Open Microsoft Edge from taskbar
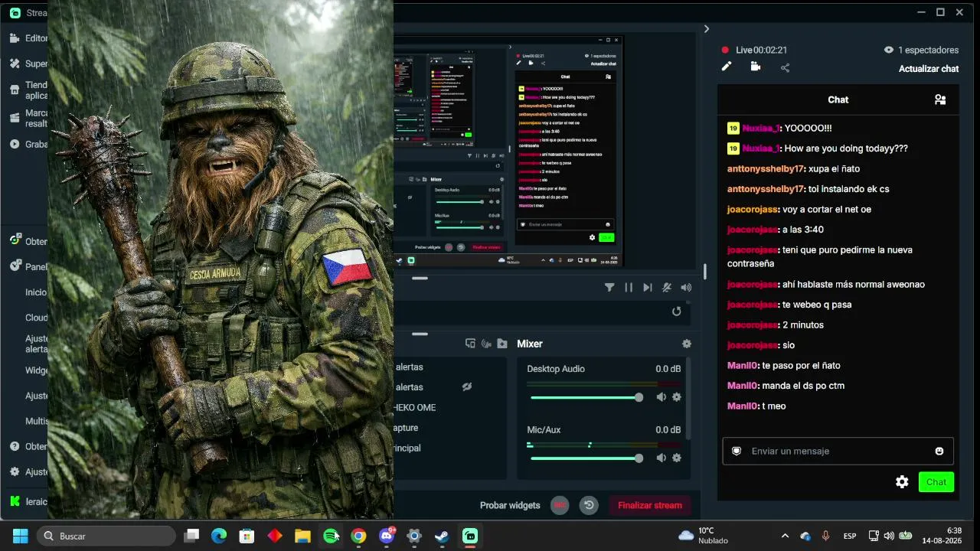Image resolution: width=980 pixels, height=551 pixels. coord(219,536)
